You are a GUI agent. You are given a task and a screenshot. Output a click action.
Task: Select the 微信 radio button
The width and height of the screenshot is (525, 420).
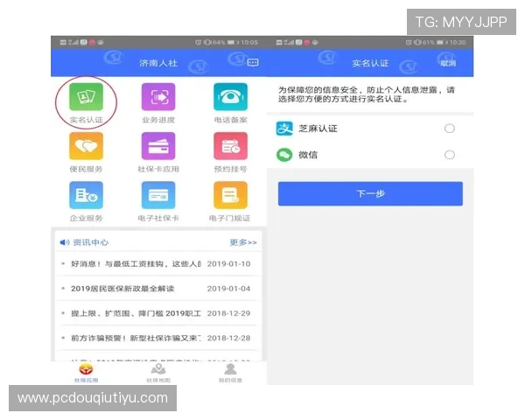coord(450,155)
